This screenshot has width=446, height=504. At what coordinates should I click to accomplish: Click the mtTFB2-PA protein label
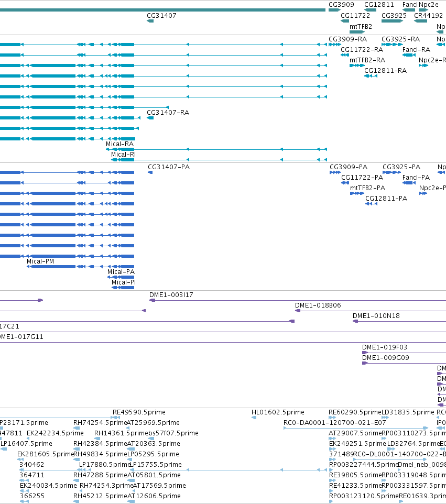367,188
